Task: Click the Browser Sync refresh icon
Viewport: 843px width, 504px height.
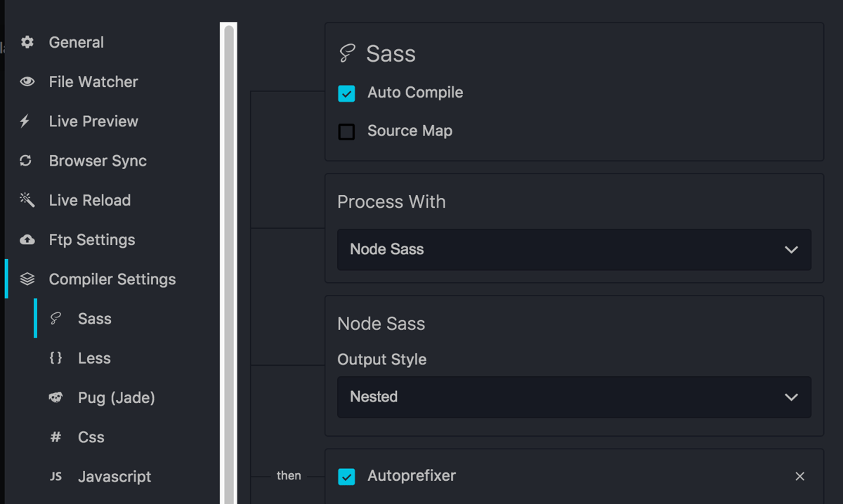Action: (x=27, y=160)
